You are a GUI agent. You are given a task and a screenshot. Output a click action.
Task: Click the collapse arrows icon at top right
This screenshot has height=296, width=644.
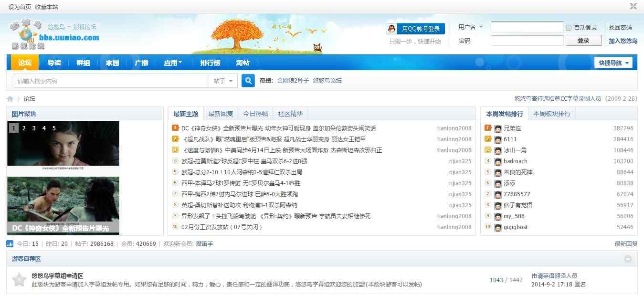(x=633, y=6)
